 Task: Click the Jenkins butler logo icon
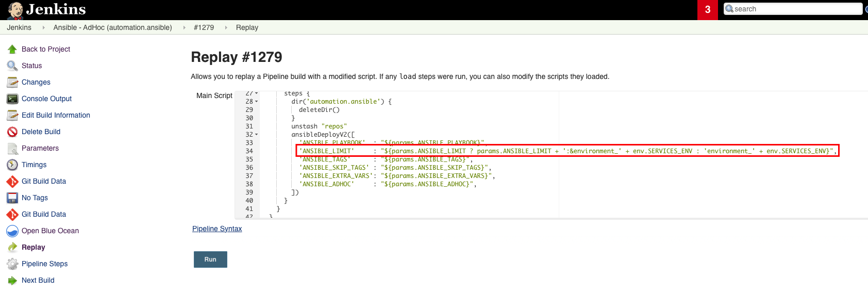(x=15, y=10)
